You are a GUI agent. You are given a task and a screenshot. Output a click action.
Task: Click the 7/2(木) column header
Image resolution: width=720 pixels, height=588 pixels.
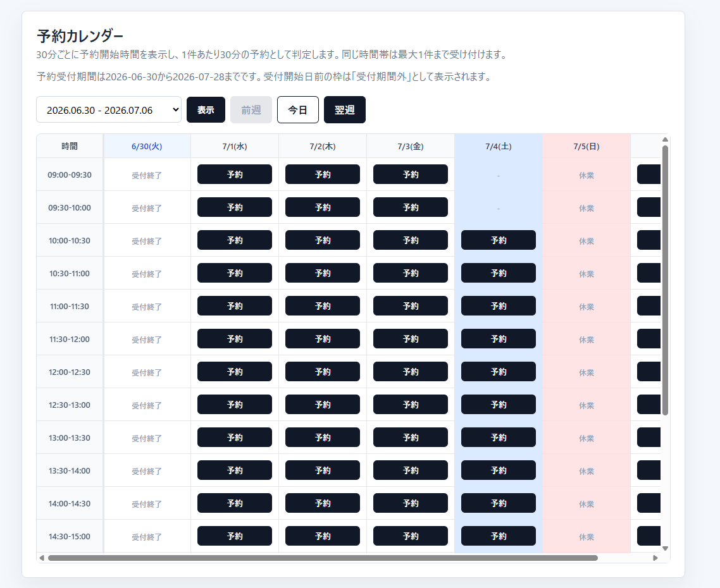(322, 146)
